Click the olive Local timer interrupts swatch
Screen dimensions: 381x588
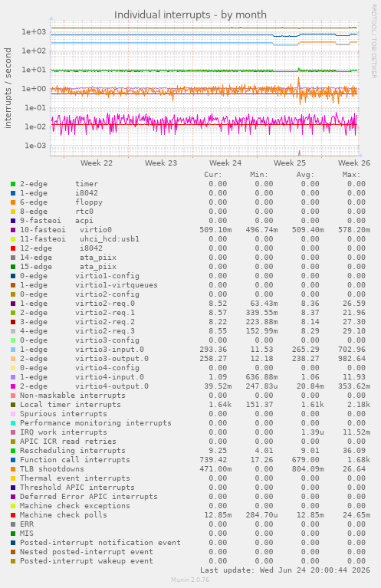pyautogui.click(x=13, y=405)
